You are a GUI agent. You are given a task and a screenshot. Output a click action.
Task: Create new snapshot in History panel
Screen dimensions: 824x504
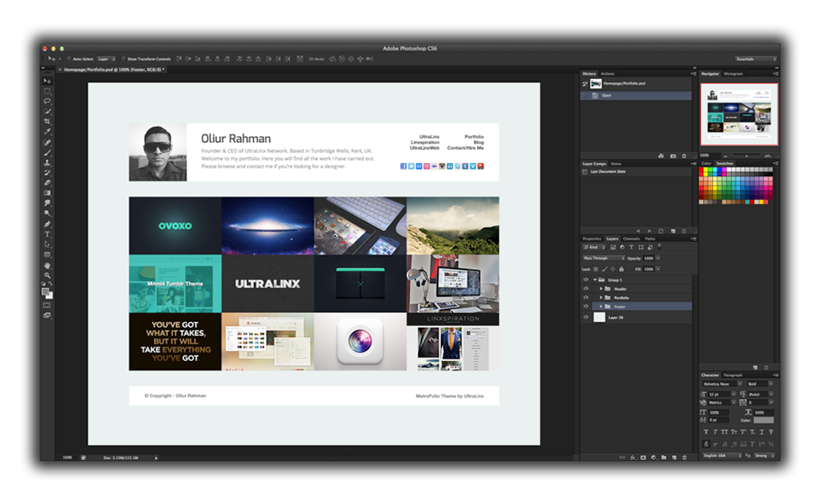point(673,156)
